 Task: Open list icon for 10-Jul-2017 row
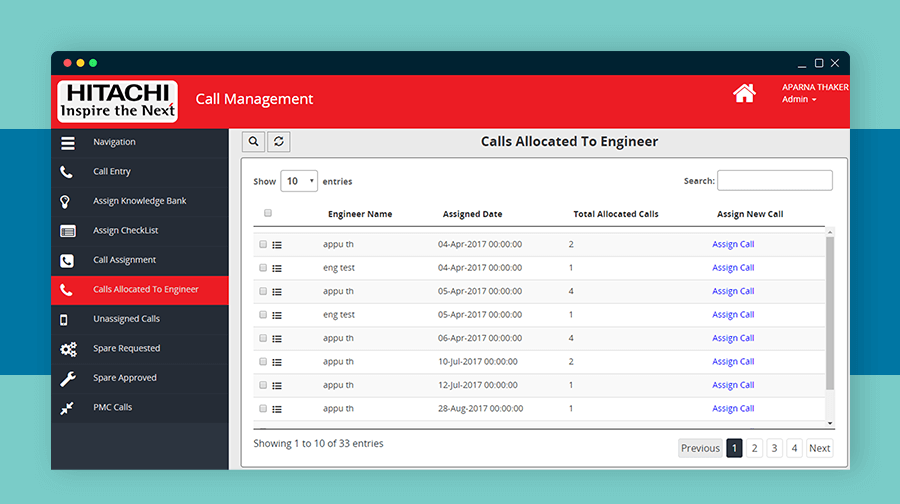tap(277, 363)
